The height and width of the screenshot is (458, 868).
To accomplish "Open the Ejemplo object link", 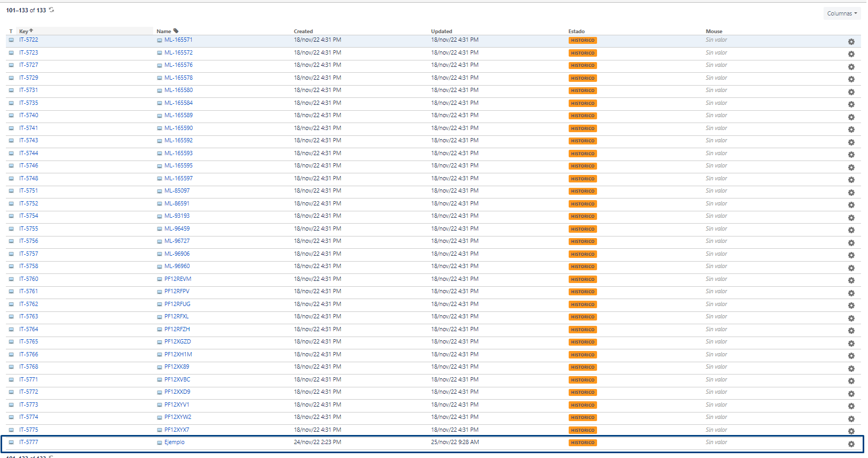I will (x=175, y=442).
